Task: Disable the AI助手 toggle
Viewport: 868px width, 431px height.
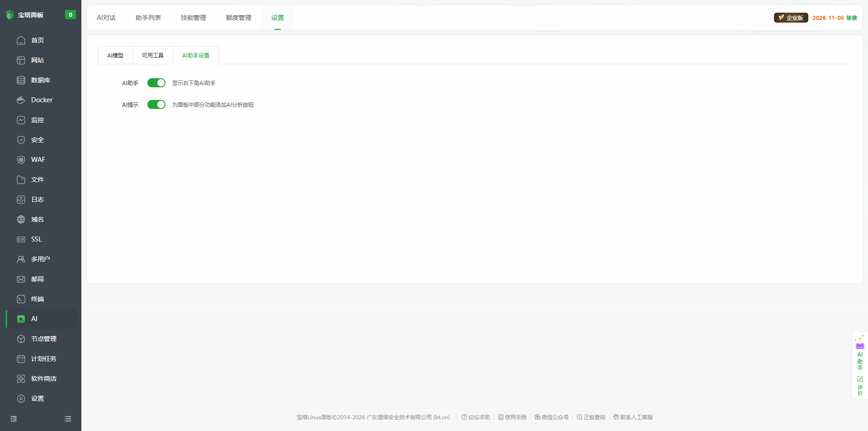Action: tap(156, 83)
